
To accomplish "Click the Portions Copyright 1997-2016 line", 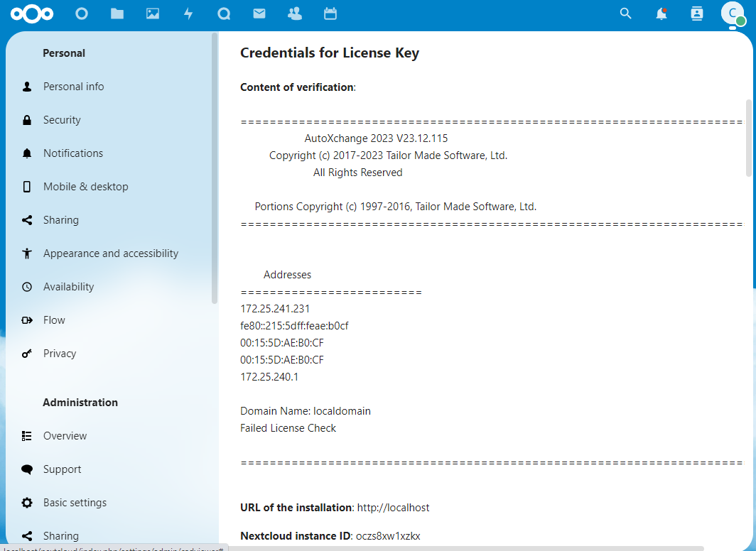I will coord(395,207).
